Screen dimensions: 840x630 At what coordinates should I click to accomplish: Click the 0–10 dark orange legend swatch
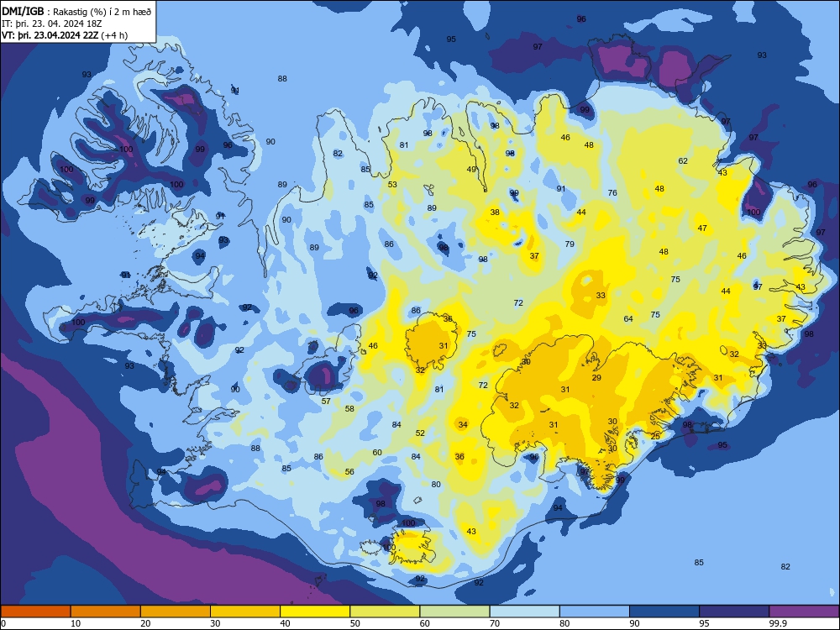35,612
